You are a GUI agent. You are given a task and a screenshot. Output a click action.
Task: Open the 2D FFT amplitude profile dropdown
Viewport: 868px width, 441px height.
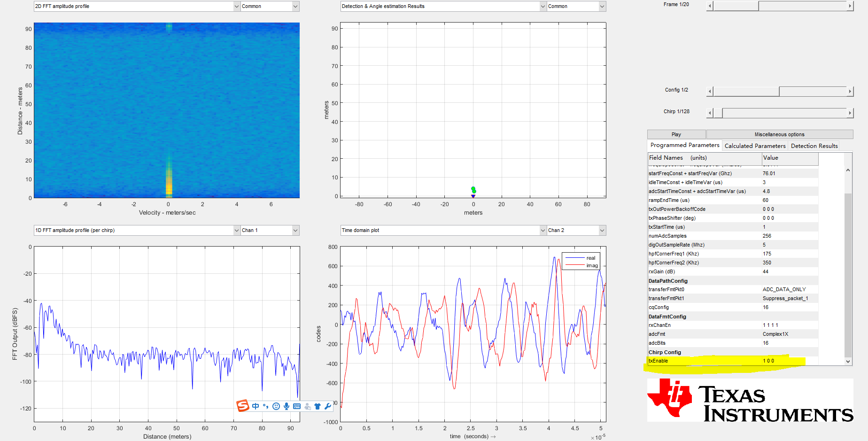137,6
